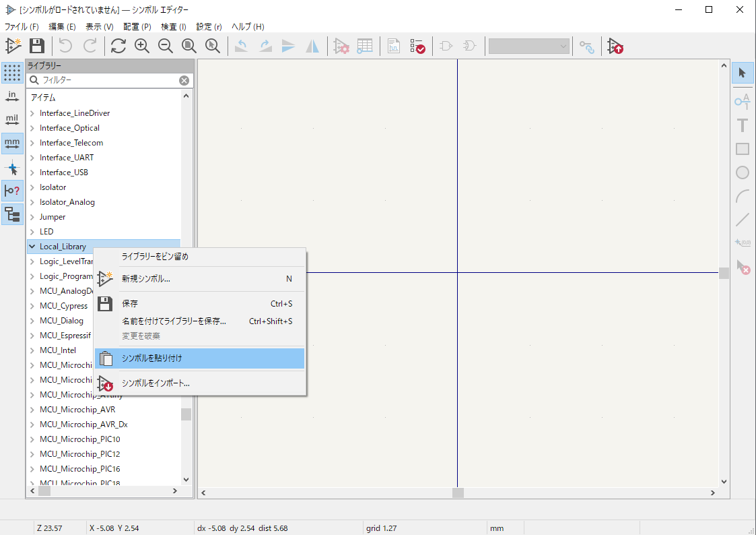Click the Zoom out magnifier icon
This screenshot has height=535, width=756.
pos(166,46)
